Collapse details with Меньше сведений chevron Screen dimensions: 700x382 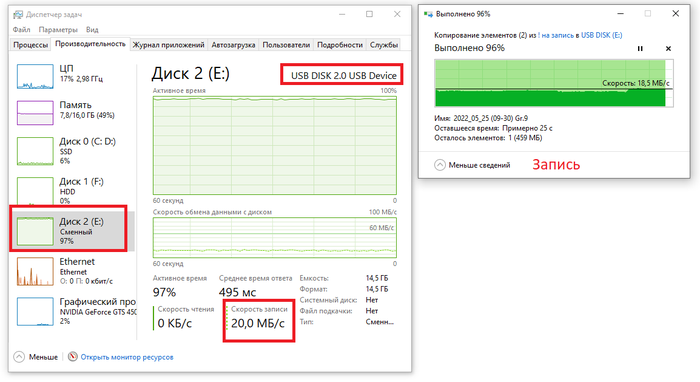[x=440, y=165]
